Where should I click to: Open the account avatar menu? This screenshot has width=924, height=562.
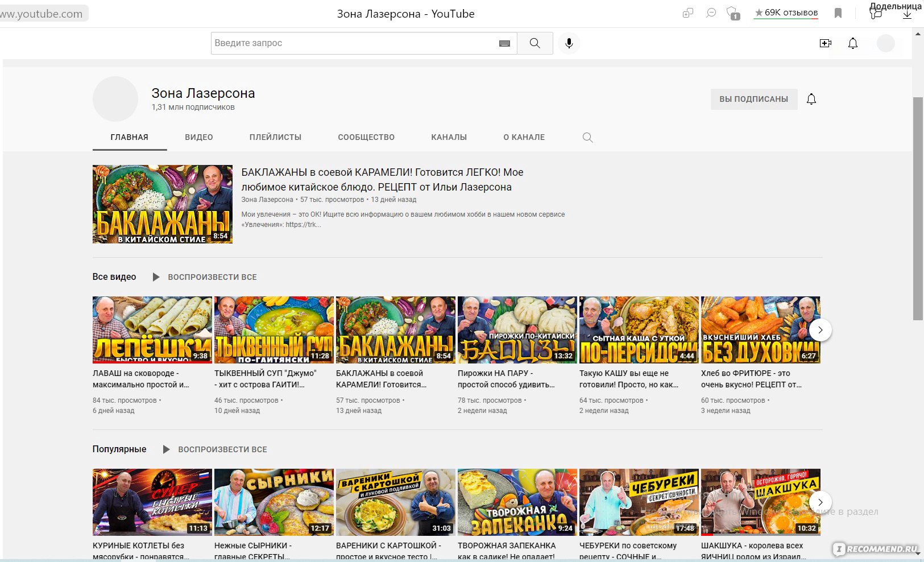point(886,43)
